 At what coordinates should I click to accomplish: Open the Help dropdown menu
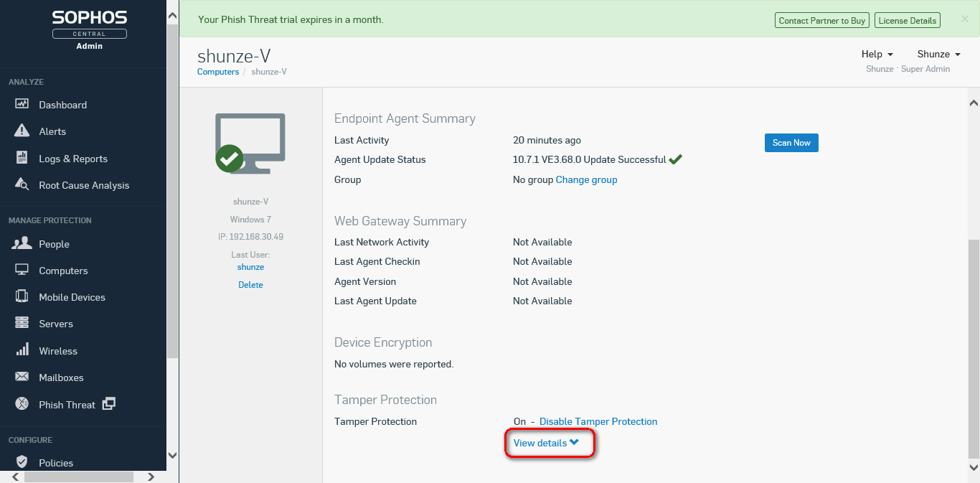877,54
